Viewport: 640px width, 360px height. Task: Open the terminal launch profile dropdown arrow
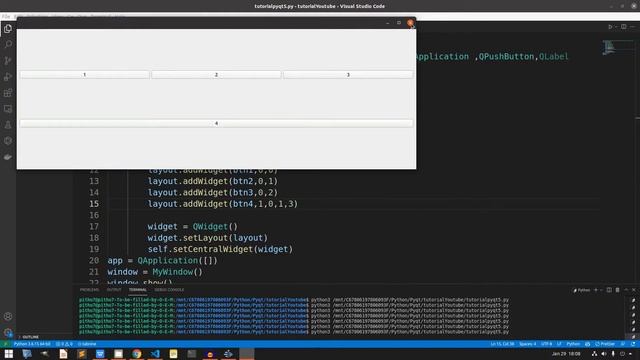(601, 290)
